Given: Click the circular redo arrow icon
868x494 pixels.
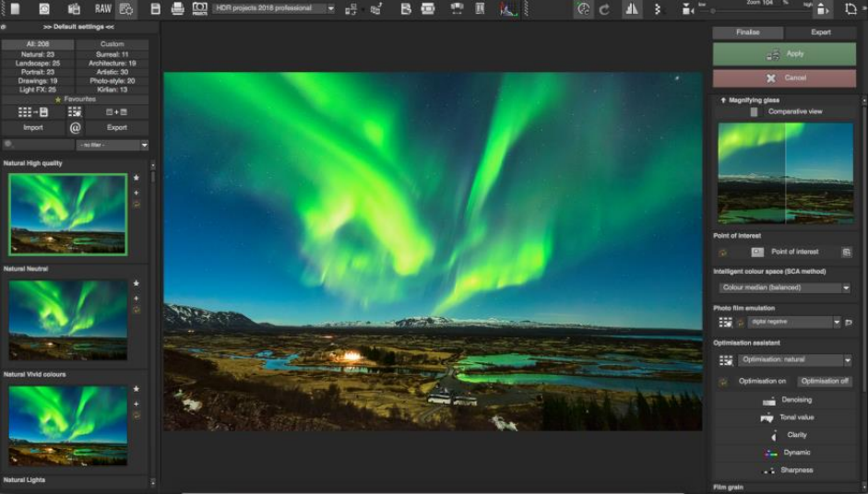Looking at the screenshot, I should pos(604,9).
